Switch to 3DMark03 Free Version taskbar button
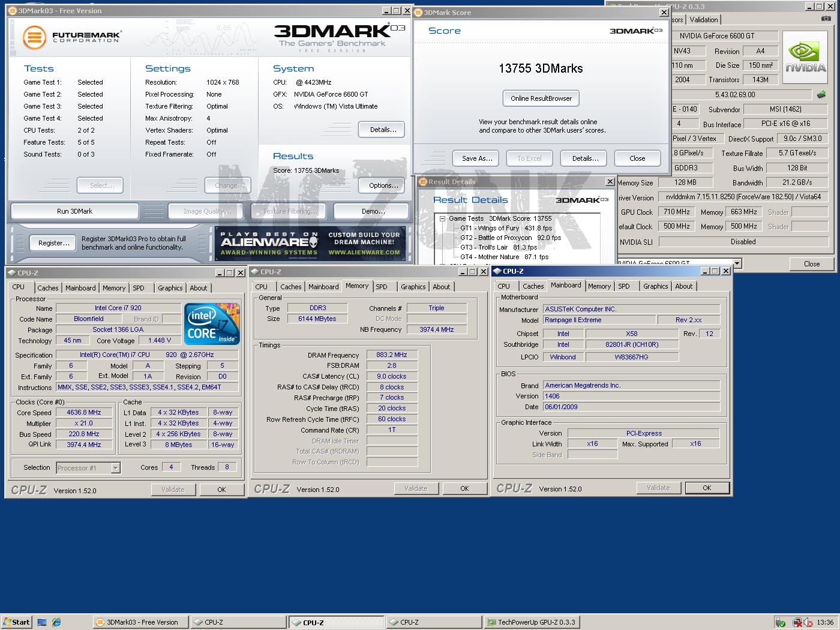This screenshot has width=840, height=630. (141, 622)
